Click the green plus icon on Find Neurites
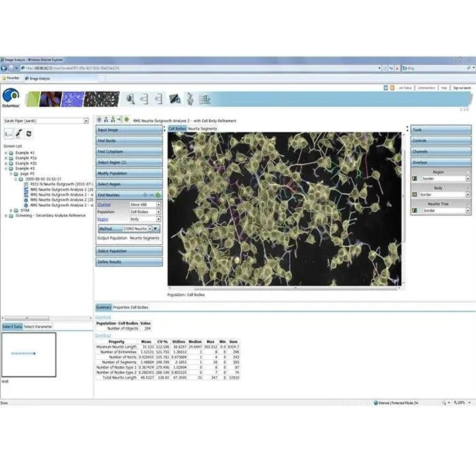The height and width of the screenshot is (476, 476). (158, 195)
